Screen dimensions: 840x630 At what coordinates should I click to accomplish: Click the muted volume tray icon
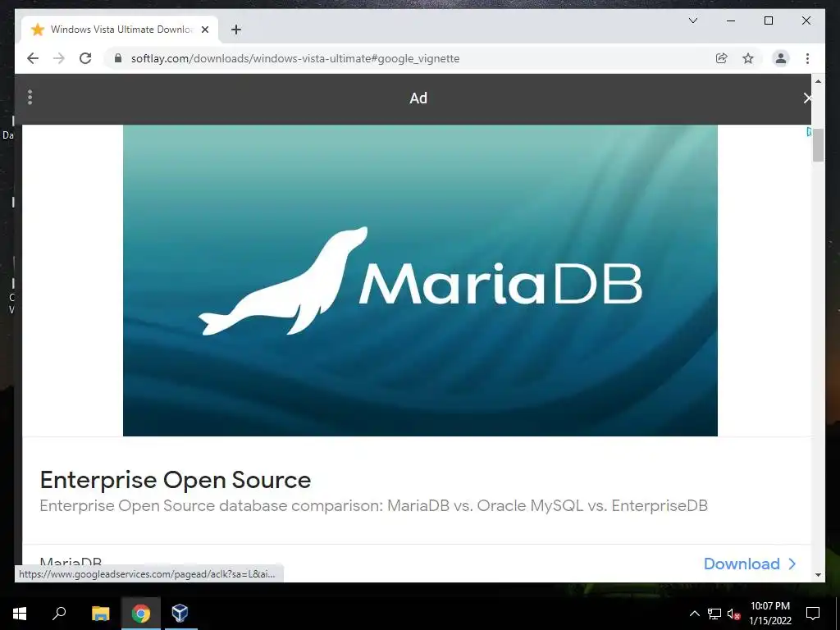(x=734, y=614)
